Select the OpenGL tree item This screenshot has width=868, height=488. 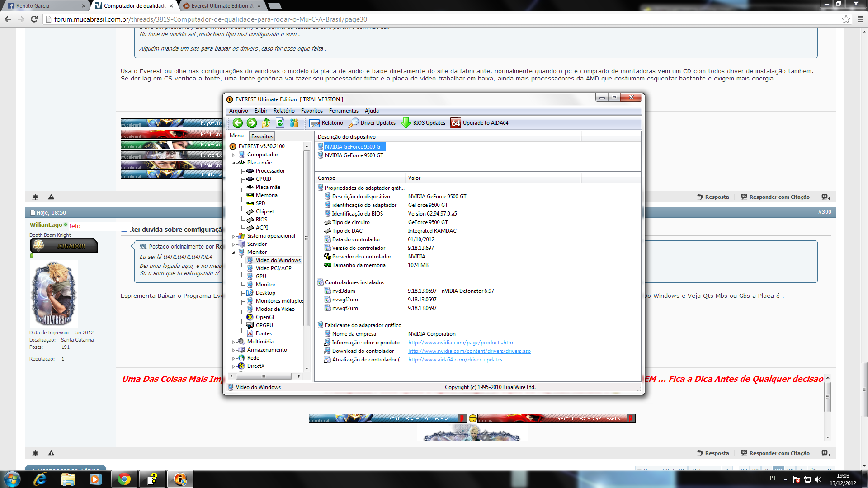point(265,317)
